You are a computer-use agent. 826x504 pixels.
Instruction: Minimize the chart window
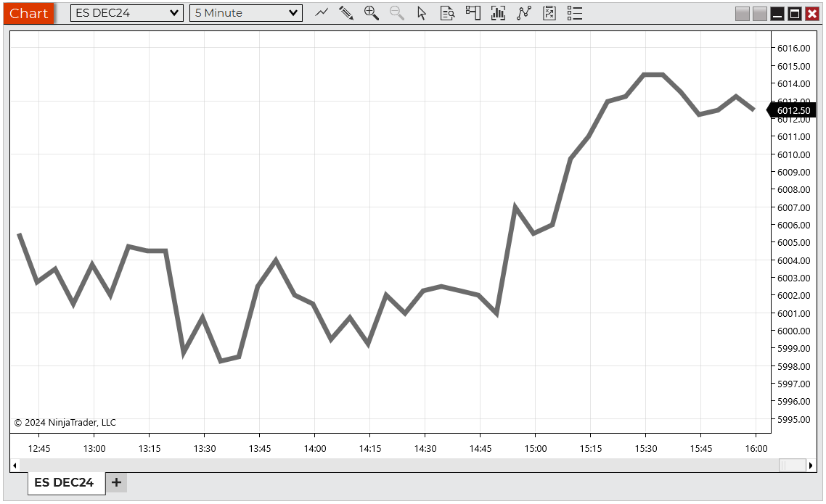777,14
